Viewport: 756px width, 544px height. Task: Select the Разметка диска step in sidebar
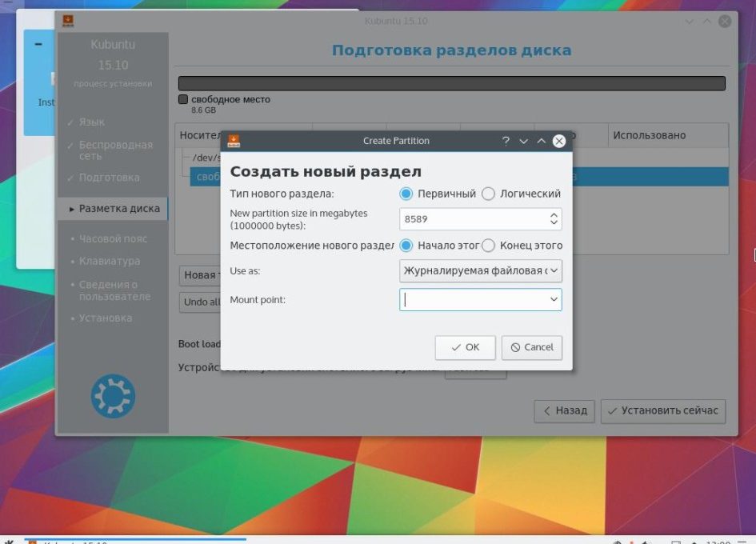tap(113, 208)
